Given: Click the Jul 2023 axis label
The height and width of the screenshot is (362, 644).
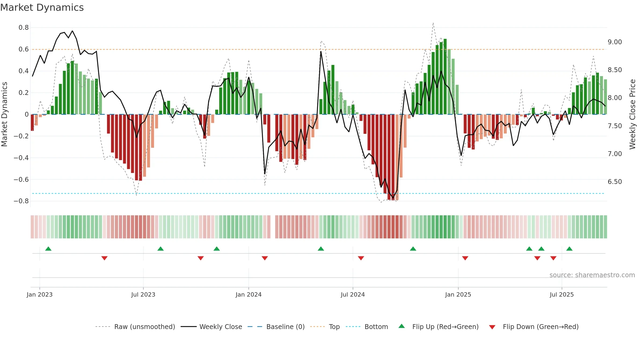Looking at the screenshot, I should (143, 294).
